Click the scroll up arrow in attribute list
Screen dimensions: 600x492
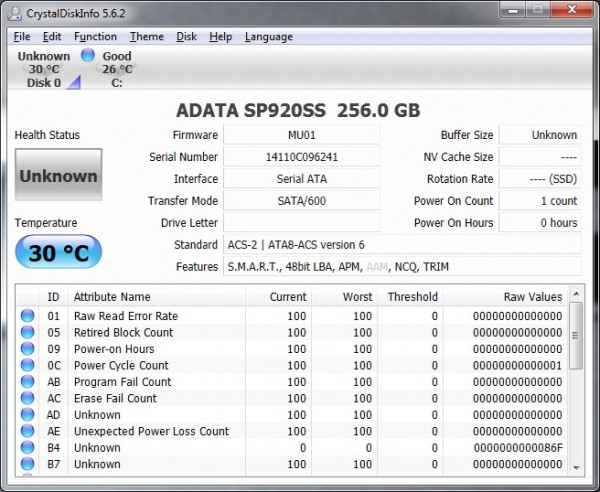coord(576,294)
